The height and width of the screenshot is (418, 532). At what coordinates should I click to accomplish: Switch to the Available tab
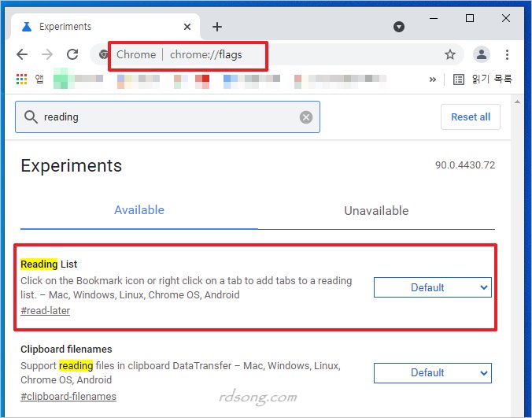pos(139,210)
